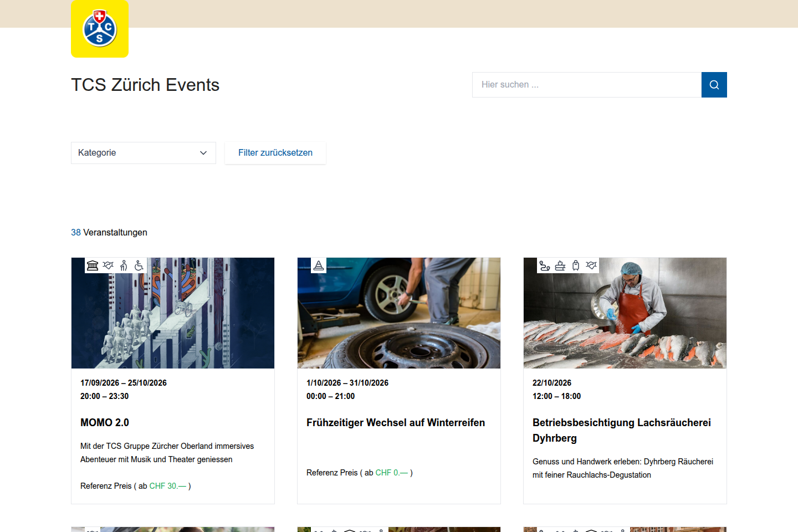Image resolution: width=798 pixels, height=532 pixels.
Task: Click the handshake icon on Lachsräucherei card
Action: click(x=591, y=265)
